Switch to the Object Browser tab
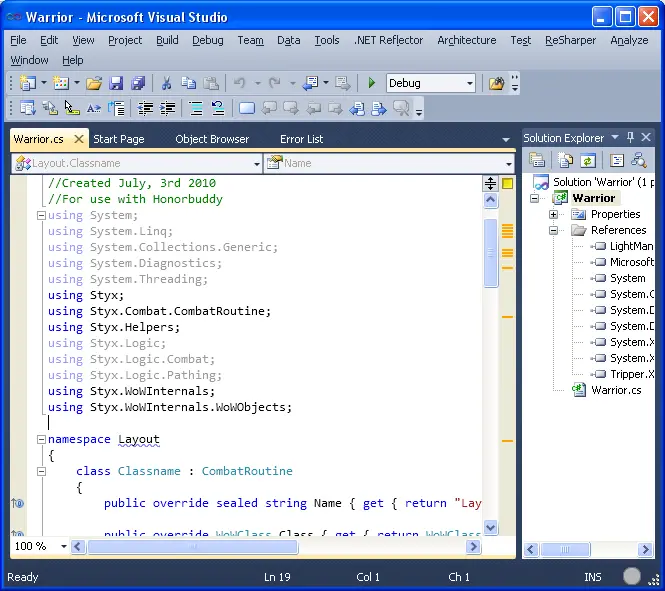Image resolution: width=665 pixels, height=591 pixels. (x=212, y=139)
